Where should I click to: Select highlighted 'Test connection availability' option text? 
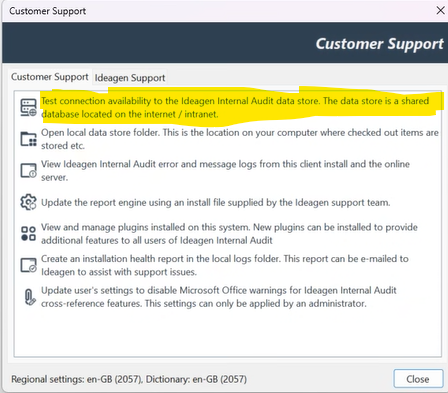click(235, 107)
